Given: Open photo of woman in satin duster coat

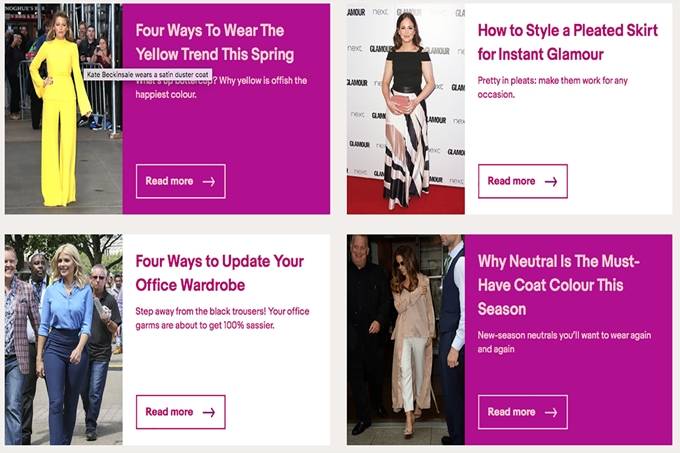Looking at the screenshot, I should pyautogui.click(x=405, y=340).
